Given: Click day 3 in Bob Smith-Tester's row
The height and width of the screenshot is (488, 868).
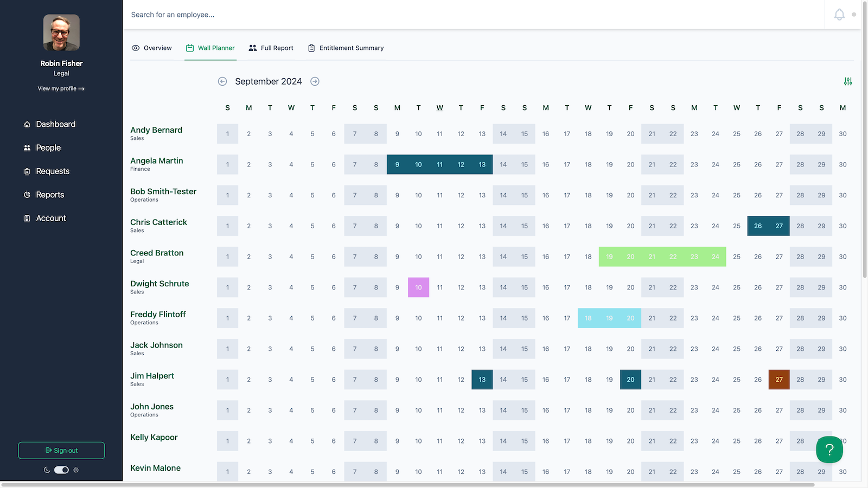Looking at the screenshot, I should tap(270, 195).
